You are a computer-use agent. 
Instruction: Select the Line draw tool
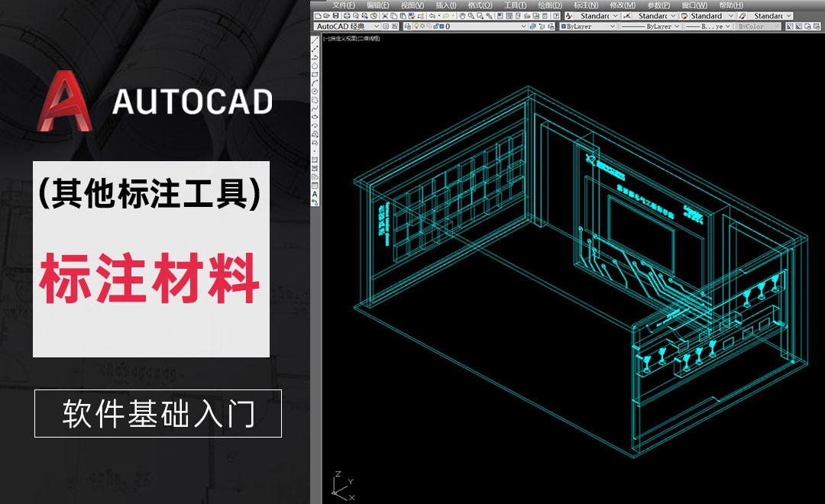315,40
